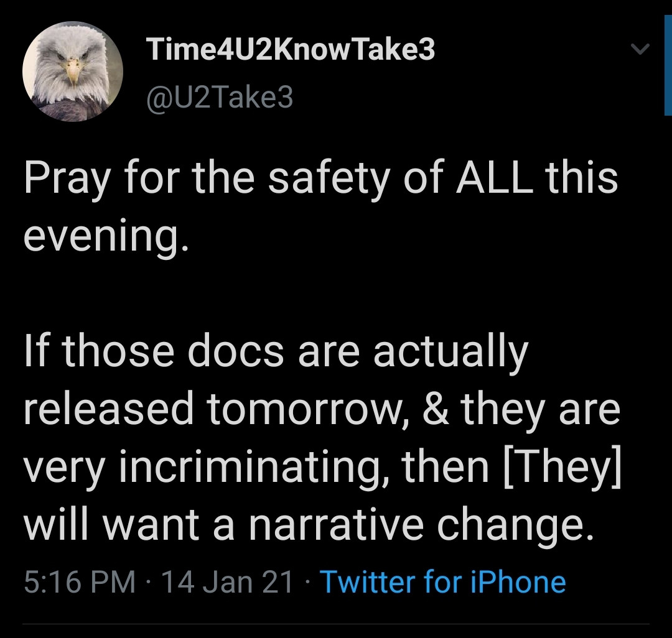Screen dimensions: 672x638
Task: Click the @U2Take3 handle
Action: pyautogui.click(x=219, y=98)
